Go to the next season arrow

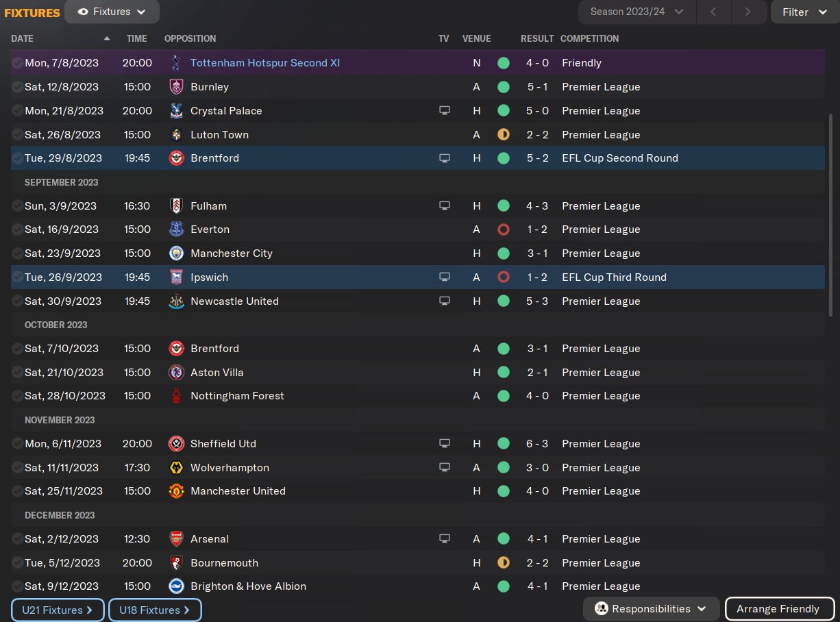748,12
